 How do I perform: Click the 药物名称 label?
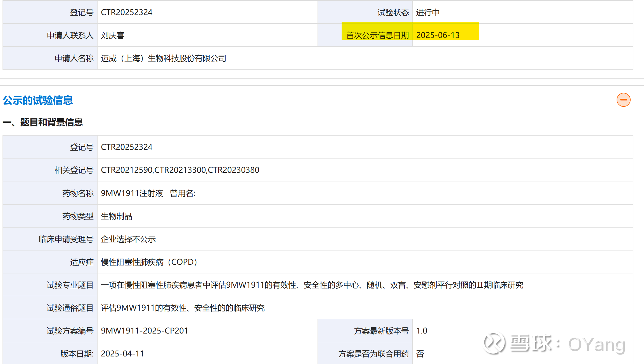pos(78,193)
